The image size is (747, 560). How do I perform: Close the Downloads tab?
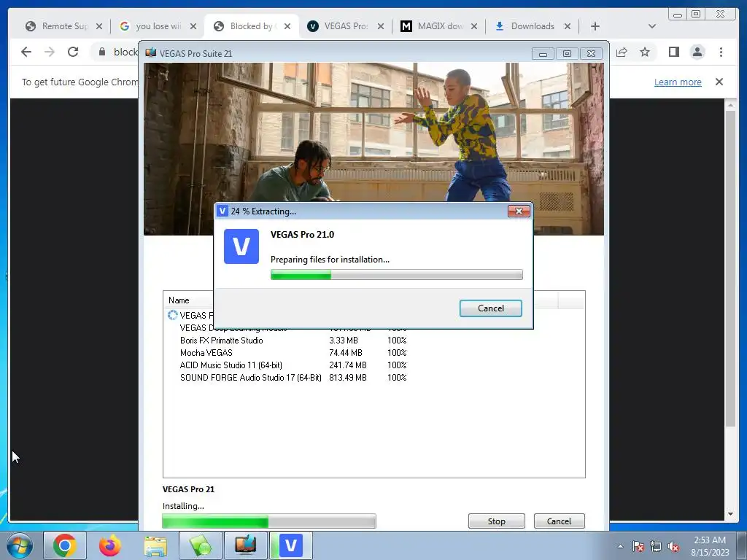click(568, 26)
